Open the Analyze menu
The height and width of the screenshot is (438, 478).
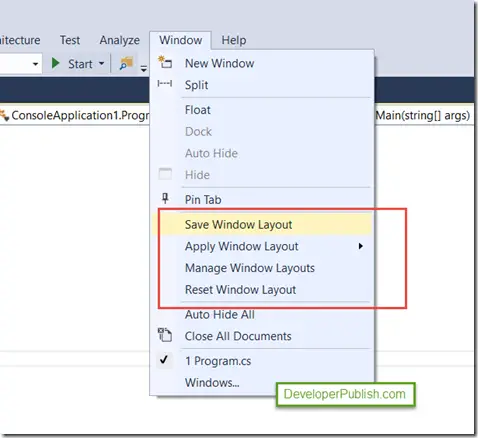pos(120,40)
